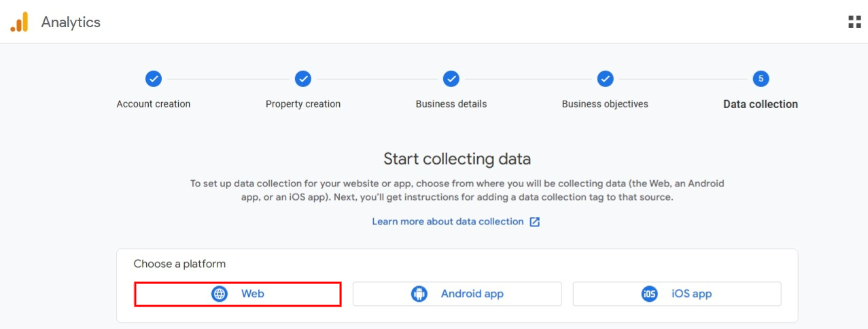Click the Business details checkmark circle

[x=451, y=79]
